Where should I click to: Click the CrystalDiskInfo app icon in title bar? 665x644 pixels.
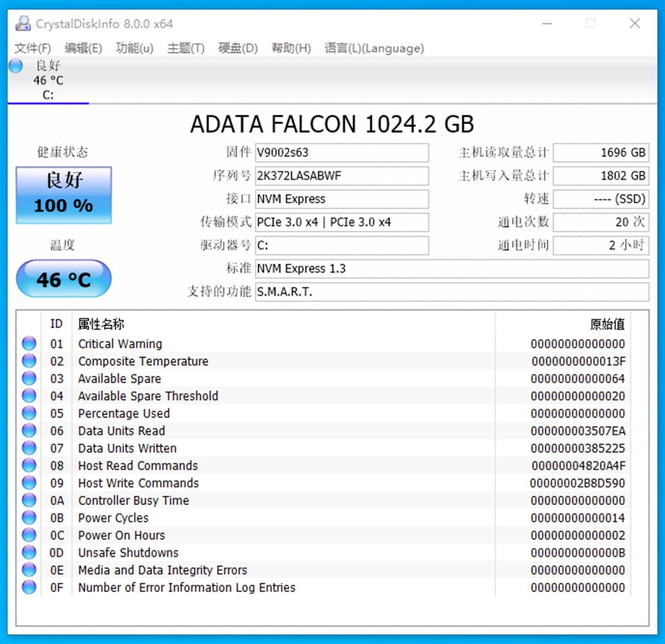click(x=23, y=24)
